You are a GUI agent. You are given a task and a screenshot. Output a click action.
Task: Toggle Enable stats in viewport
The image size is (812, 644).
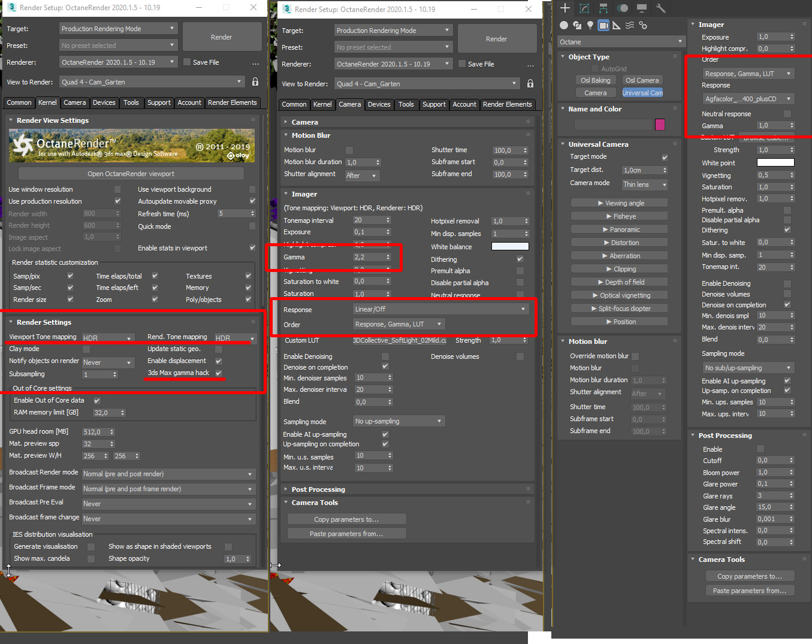(x=252, y=248)
